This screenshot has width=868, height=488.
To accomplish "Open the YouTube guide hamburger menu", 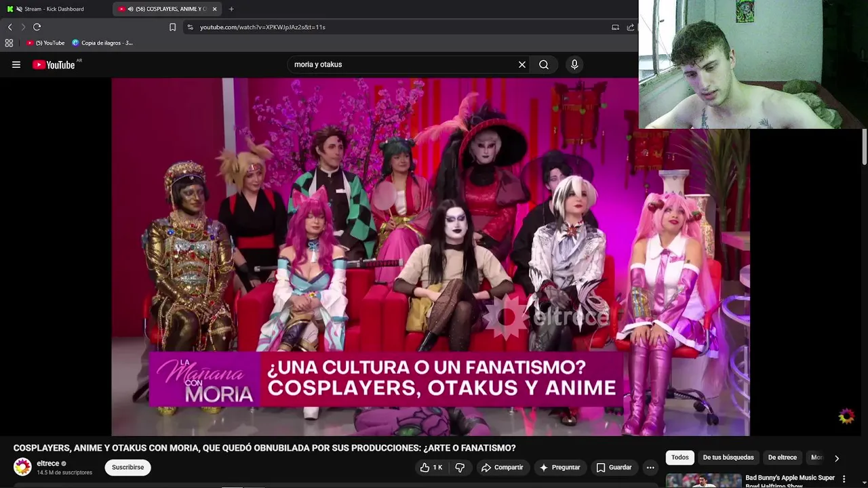I will click(x=16, y=64).
